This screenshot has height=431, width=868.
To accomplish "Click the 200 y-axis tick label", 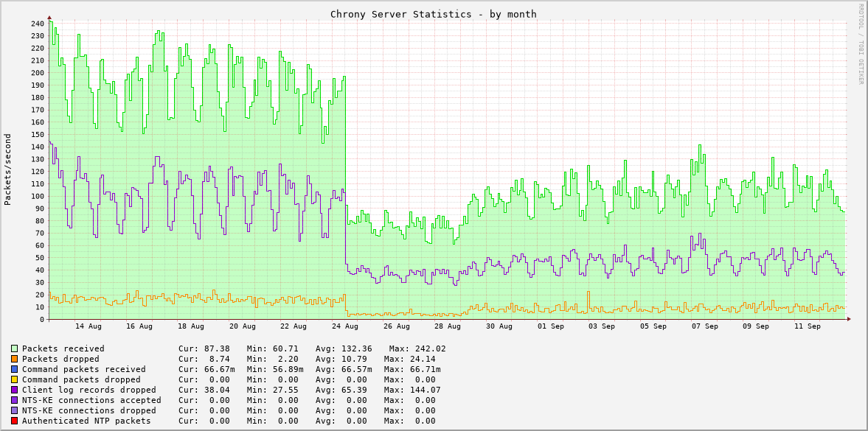I will [38, 73].
